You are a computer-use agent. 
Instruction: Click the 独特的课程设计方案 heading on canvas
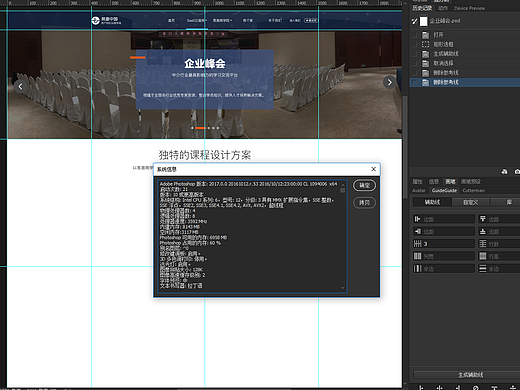coord(205,155)
